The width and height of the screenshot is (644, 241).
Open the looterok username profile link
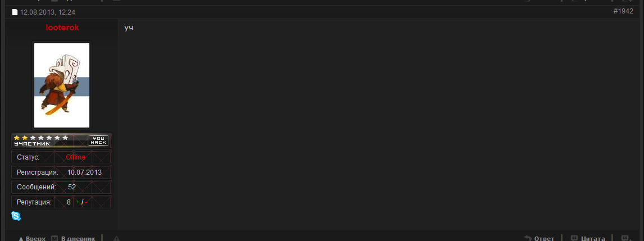(62, 28)
